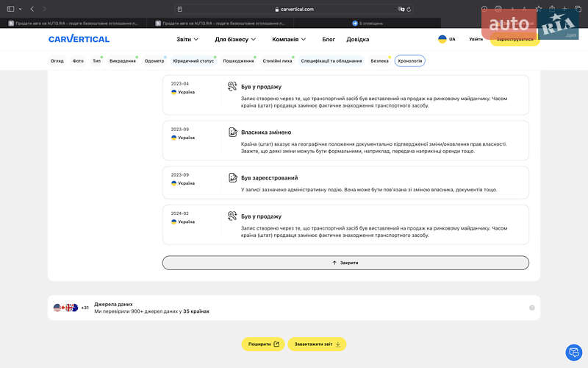The width and height of the screenshot is (588, 368).
Task: Click the 'Був зареєстрований' event icon
Action: tap(232, 178)
